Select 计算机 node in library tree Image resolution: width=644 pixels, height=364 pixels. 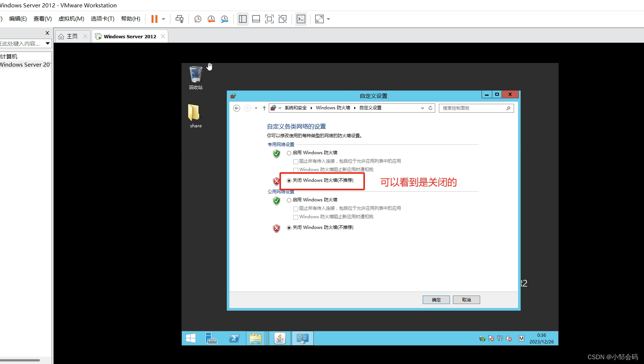[x=9, y=56]
